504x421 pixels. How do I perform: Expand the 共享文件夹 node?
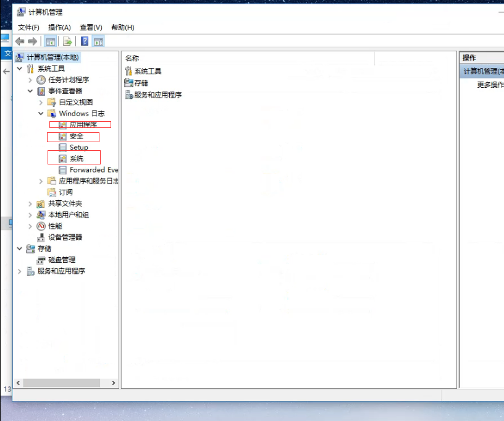coord(30,204)
